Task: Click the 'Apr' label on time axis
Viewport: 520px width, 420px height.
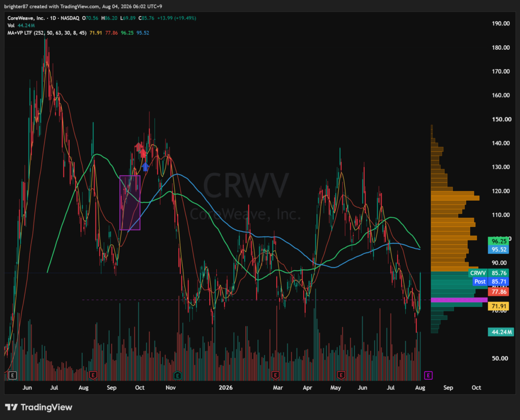Action: click(307, 387)
